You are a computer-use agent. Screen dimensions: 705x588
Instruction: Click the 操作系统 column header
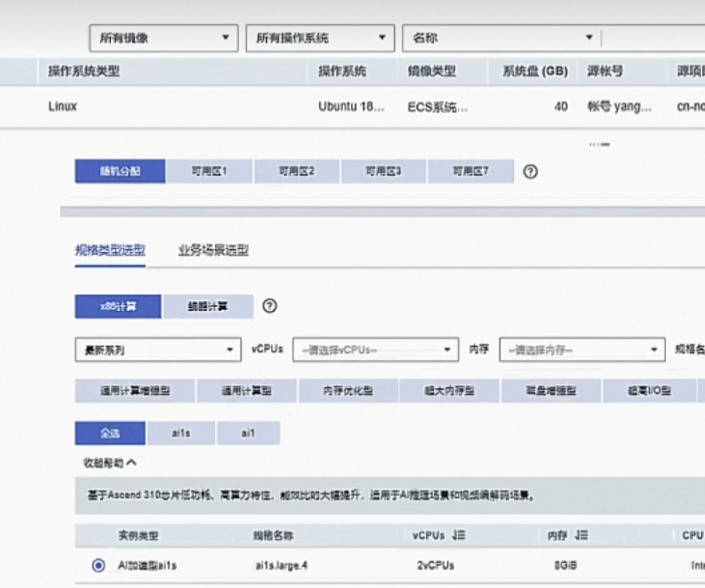tap(342, 71)
